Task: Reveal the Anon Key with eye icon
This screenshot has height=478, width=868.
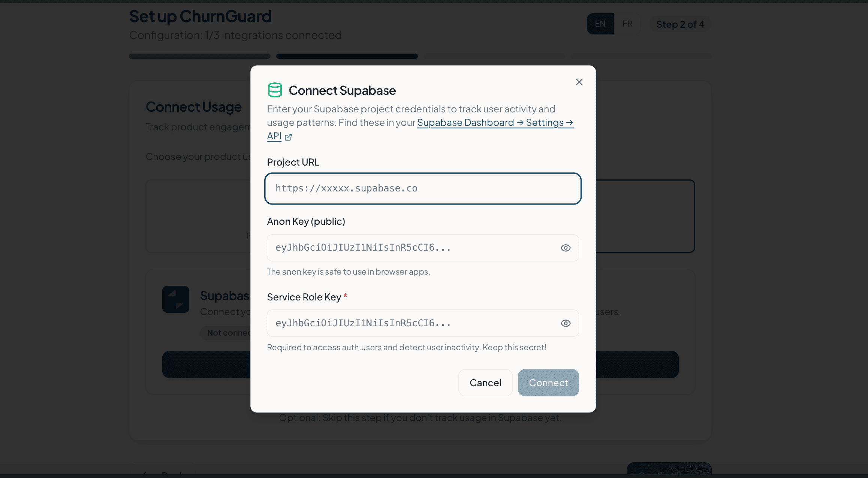Action: [x=566, y=248]
